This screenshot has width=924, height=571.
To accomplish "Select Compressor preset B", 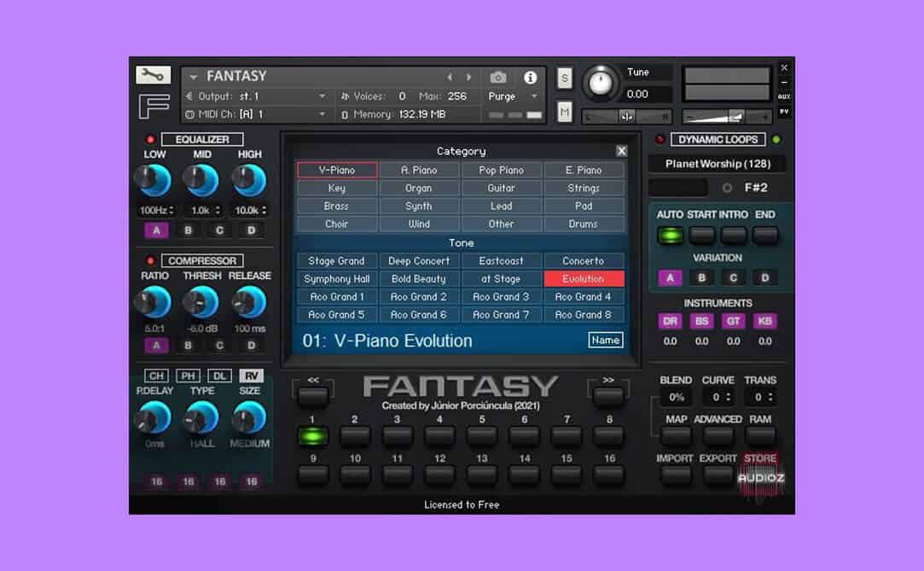I will point(188,346).
